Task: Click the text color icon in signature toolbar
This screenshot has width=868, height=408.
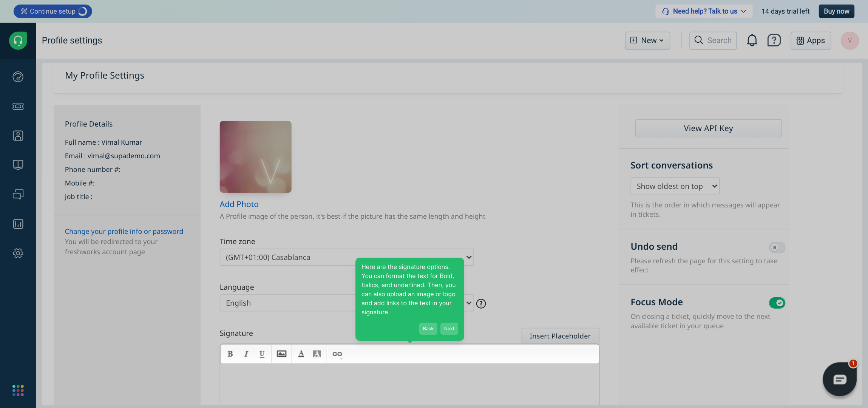Action: tap(301, 354)
